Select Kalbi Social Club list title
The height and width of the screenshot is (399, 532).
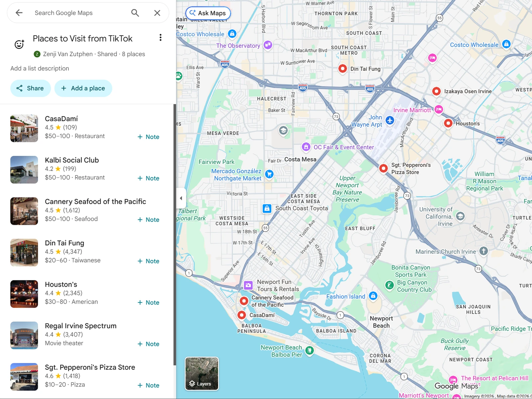click(72, 160)
